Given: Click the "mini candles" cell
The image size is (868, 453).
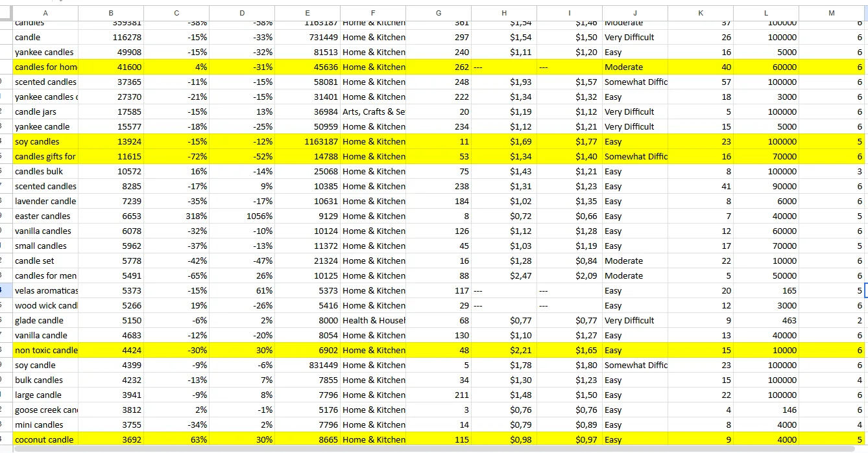Looking at the screenshot, I should pos(45,425).
